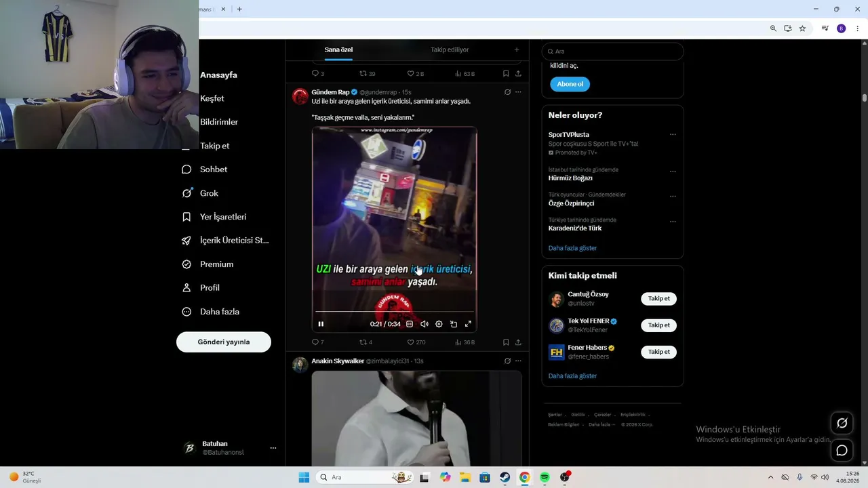Open Keşfet in the sidebar
Screen dimensions: 868x488
coord(212,98)
